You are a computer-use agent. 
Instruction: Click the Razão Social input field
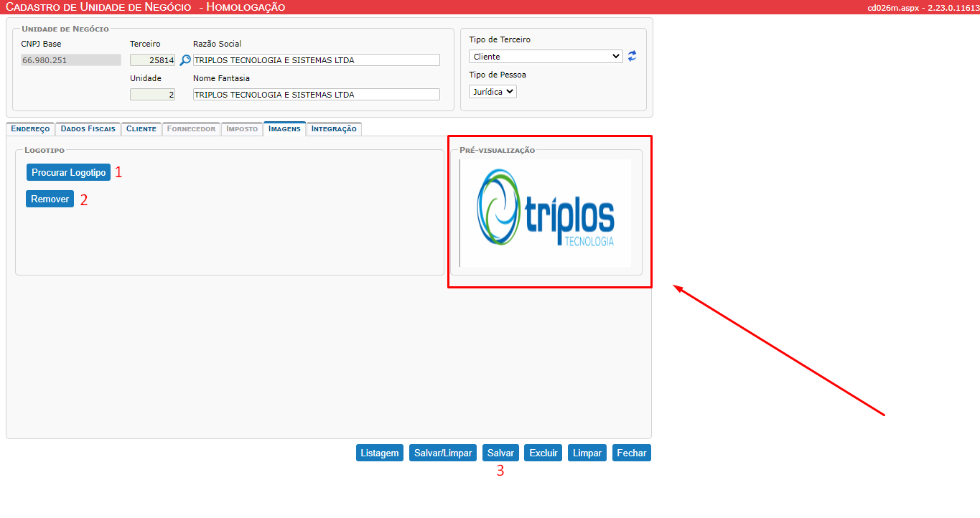317,60
